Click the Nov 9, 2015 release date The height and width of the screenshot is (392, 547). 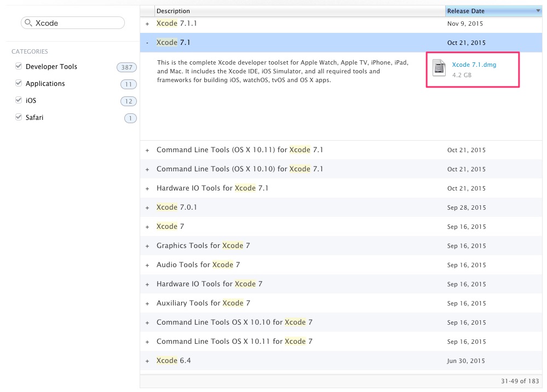coord(465,24)
